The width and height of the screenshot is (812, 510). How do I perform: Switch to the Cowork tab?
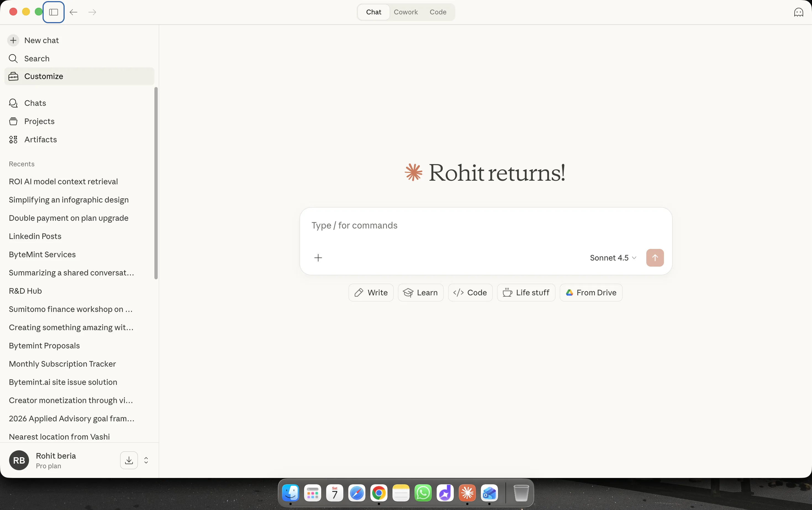click(406, 12)
